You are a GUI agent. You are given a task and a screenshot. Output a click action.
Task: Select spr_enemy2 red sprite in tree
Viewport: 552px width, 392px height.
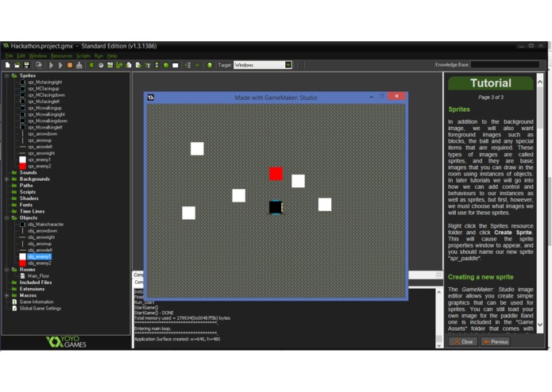coord(40,166)
